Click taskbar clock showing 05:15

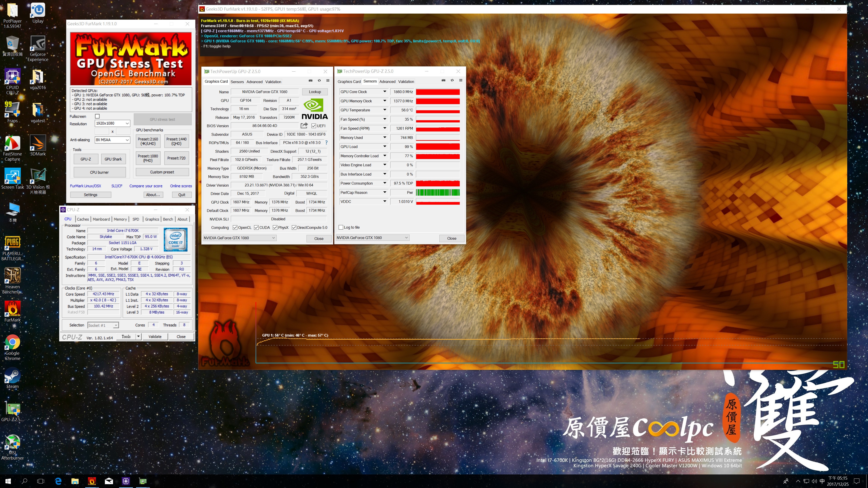(x=838, y=481)
